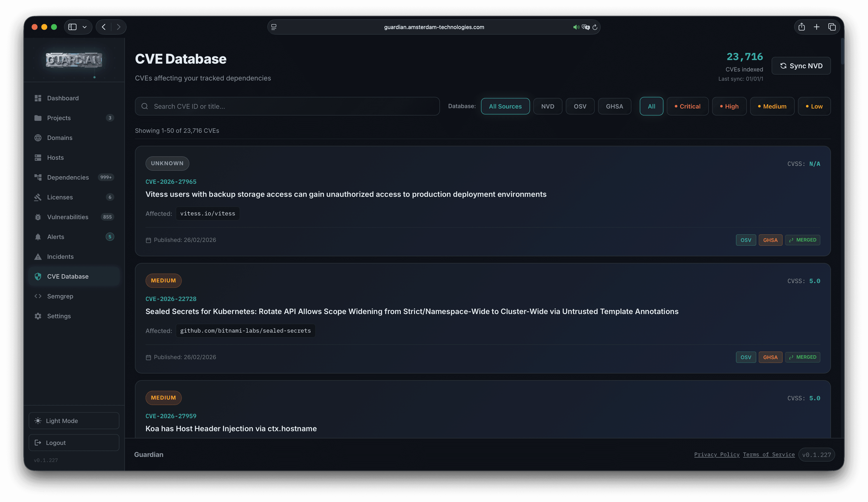Filter by High severity

click(729, 106)
